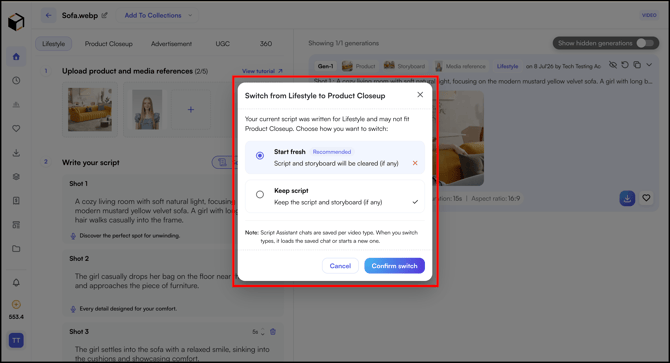Viewport: 670px width, 363px height.
Task: Click the Gen-1 label
Action: [325, 66]
